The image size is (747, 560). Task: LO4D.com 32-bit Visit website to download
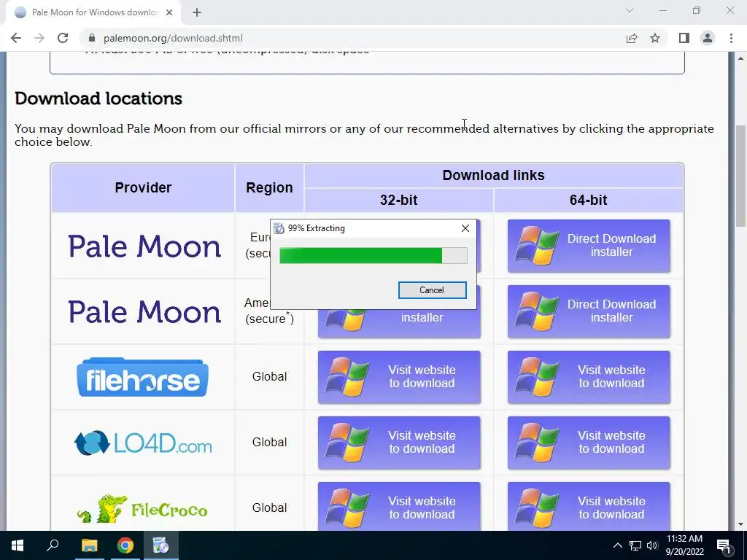pyautogui.click(x=399, y=443)
